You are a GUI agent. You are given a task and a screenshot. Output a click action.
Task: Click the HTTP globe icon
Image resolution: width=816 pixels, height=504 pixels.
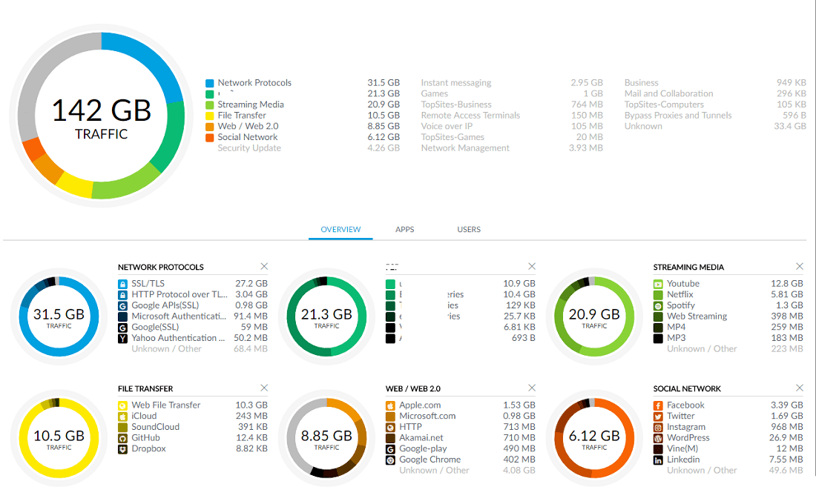point(390,428)
